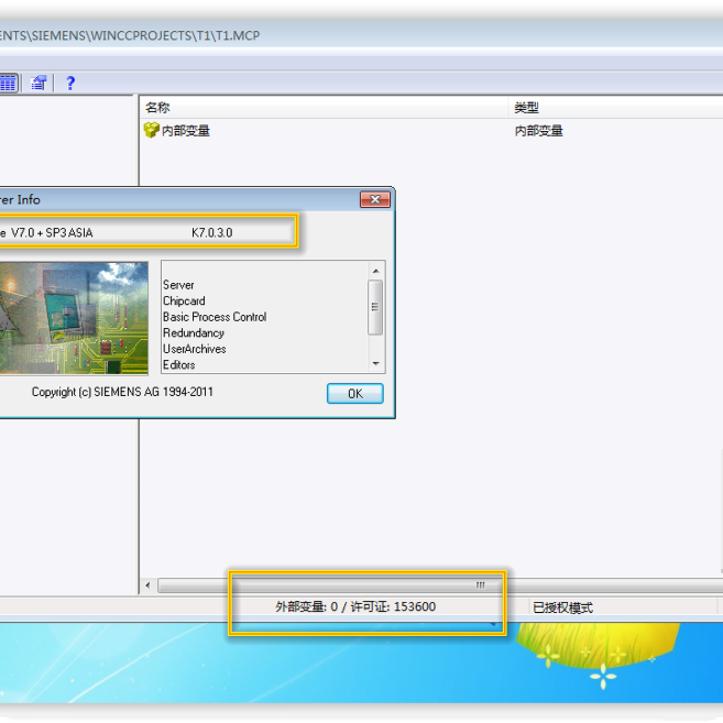
Task: Click the down arrow of the components list scrollbar
Action: point(376,364)
